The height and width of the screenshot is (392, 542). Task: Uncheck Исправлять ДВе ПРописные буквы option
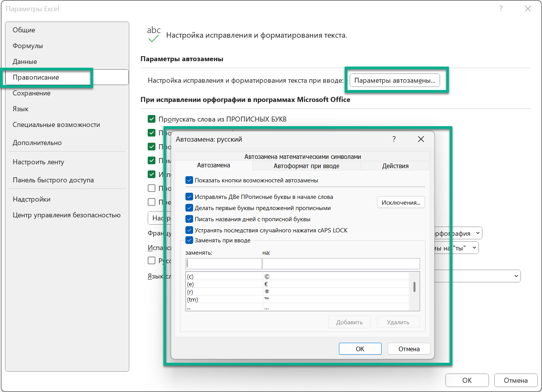click(189, 197)
